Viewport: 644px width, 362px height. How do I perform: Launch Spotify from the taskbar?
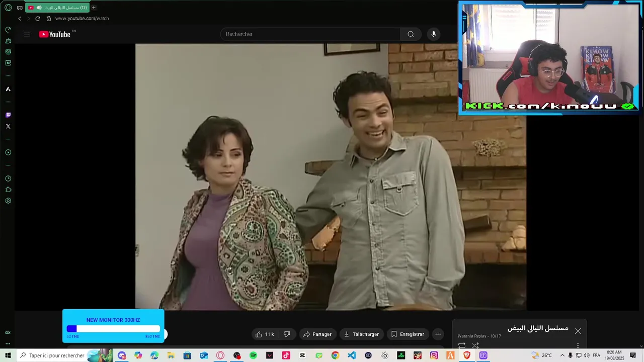[x=253, y=355]
